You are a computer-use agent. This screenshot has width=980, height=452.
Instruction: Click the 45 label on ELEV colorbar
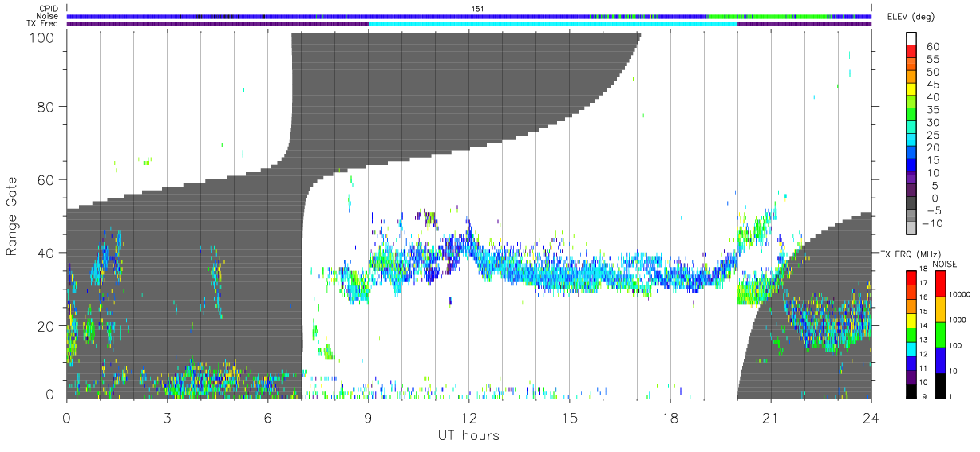click(933, 85)
